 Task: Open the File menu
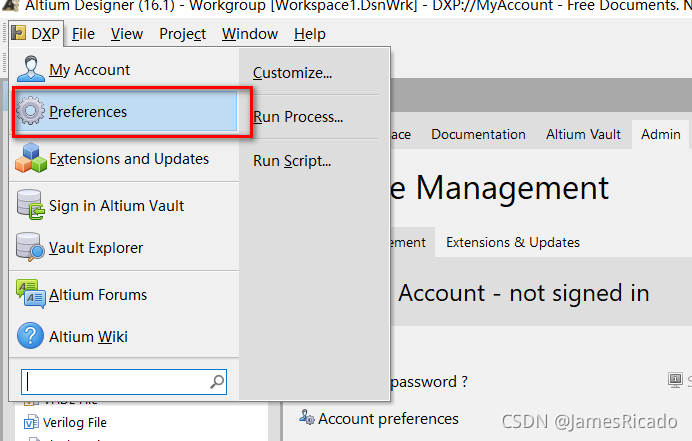pos(83,34)
